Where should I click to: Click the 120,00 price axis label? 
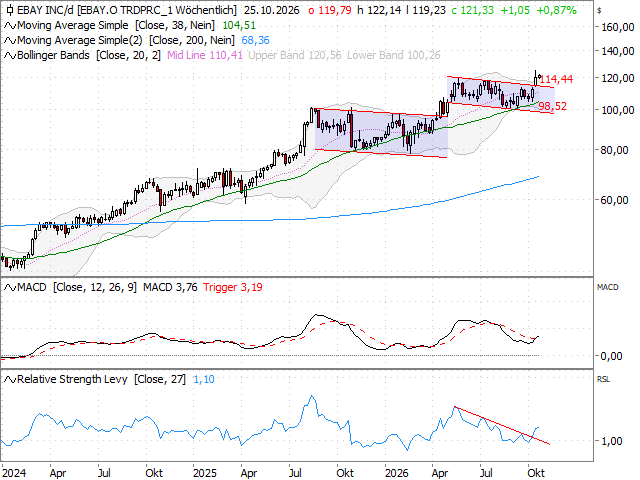pyautogui.click(x=618, y=78)
